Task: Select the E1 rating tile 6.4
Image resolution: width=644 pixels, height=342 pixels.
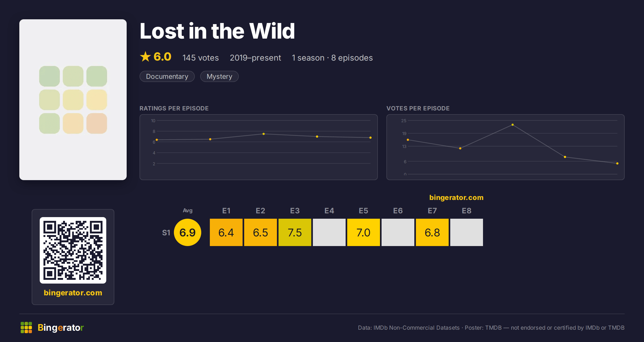Action: click(x=226, y=232)
